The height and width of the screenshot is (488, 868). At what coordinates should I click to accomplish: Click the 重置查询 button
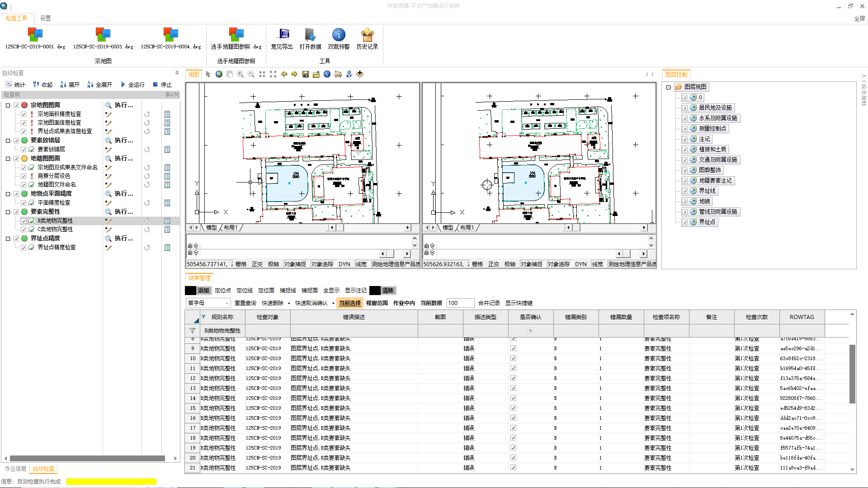[245, 303]
